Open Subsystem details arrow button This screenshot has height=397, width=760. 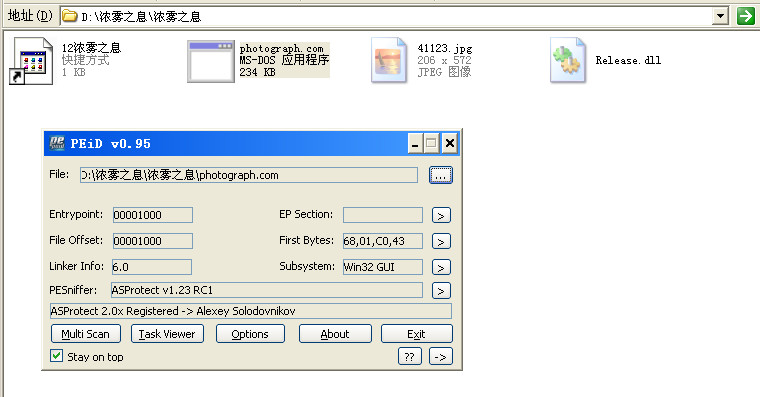coord(441,267)
